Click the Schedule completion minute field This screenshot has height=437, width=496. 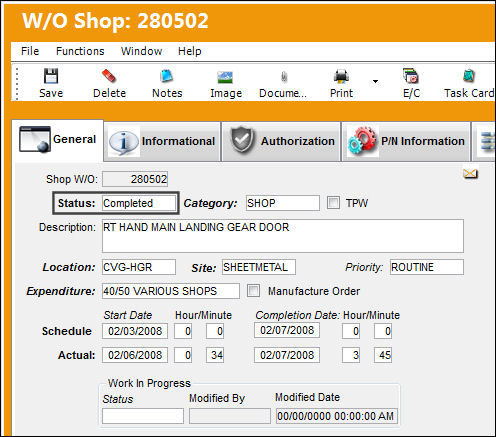coord(383,331)
